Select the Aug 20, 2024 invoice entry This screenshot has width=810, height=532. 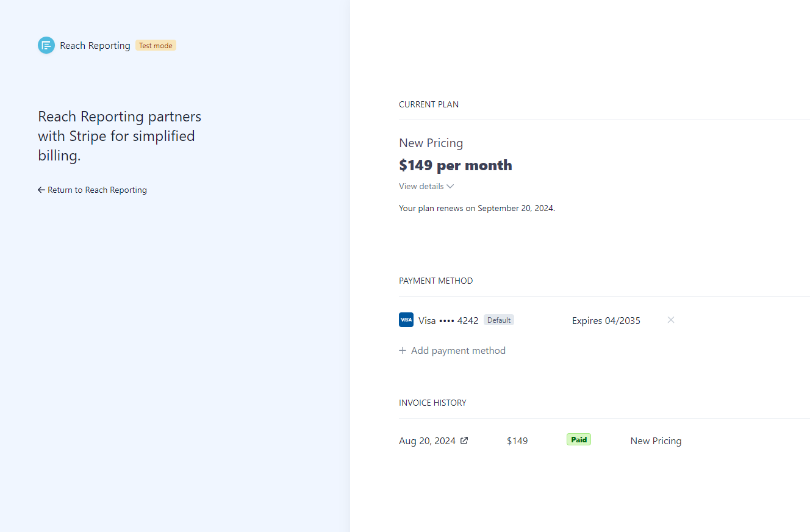(x=427, y=440)
